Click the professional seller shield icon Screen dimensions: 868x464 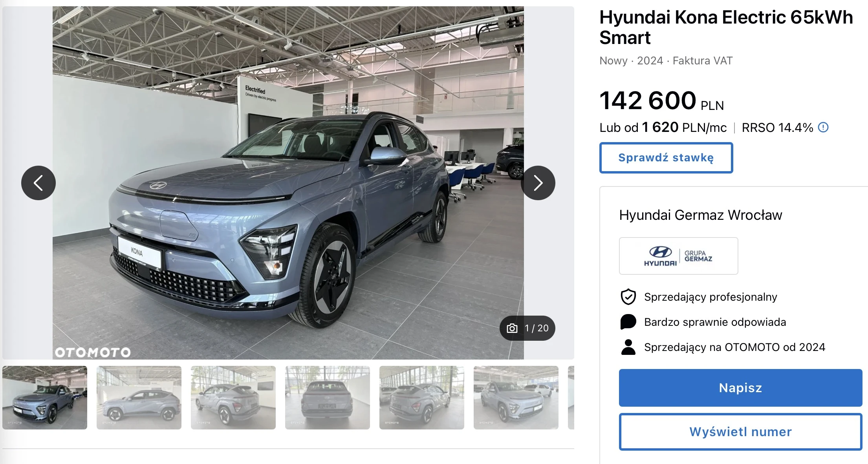coord(628,297)
